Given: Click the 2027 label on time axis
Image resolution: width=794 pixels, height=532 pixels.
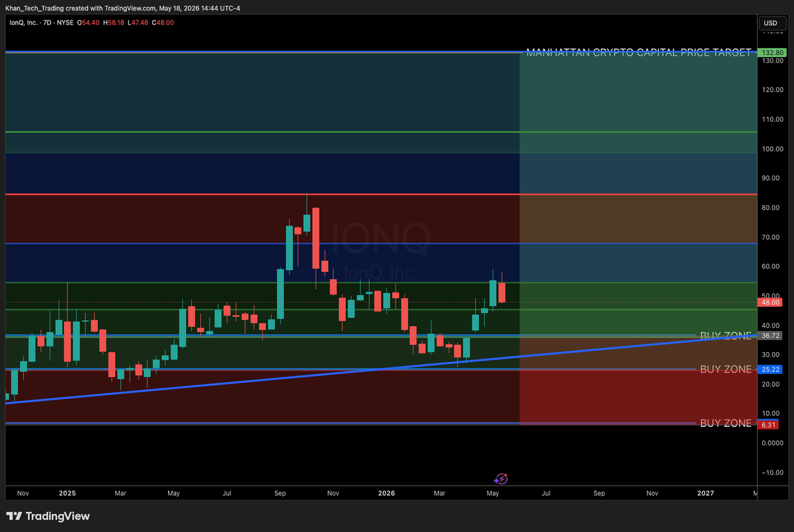Looking at the screenshot, I should (x=705, y=493).
